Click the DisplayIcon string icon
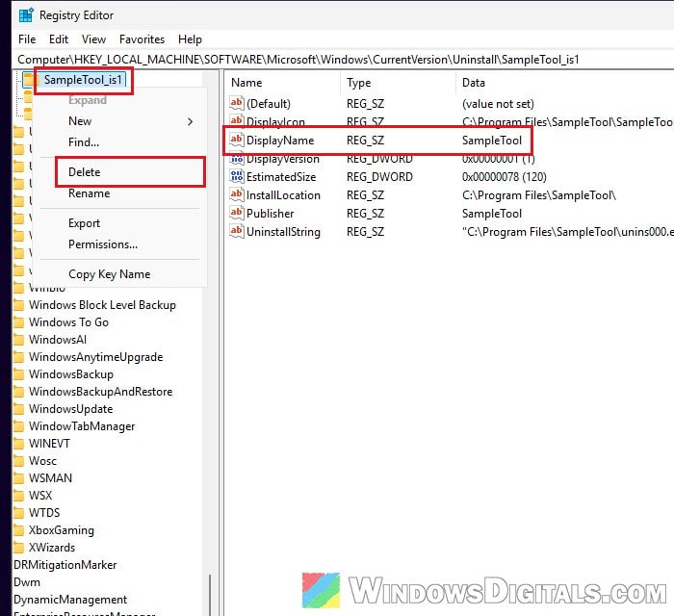The height and width of the screenshot is (616, 674). [x=237, y=121]
